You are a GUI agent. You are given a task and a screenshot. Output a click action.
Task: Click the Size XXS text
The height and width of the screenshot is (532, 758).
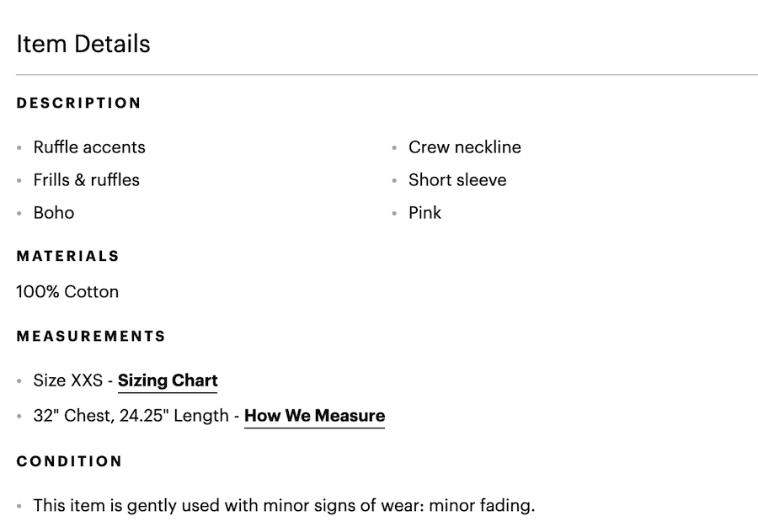point(67,380)
